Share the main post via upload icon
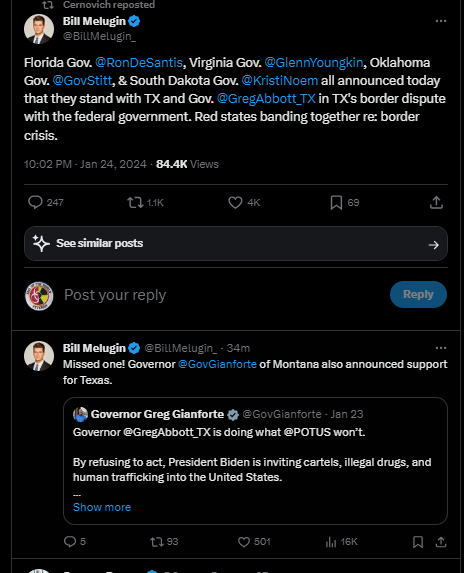Viewport: 464px width, 573px height. click(436, 202)
